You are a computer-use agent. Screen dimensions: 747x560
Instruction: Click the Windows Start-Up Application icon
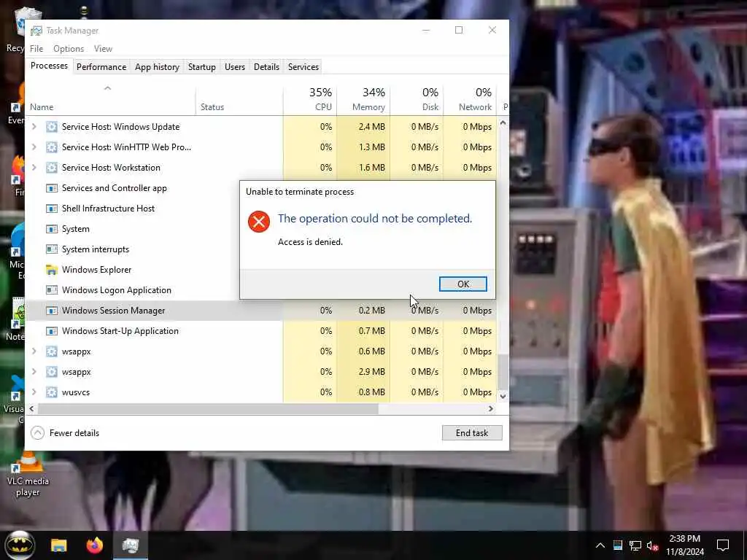point(52,331)
